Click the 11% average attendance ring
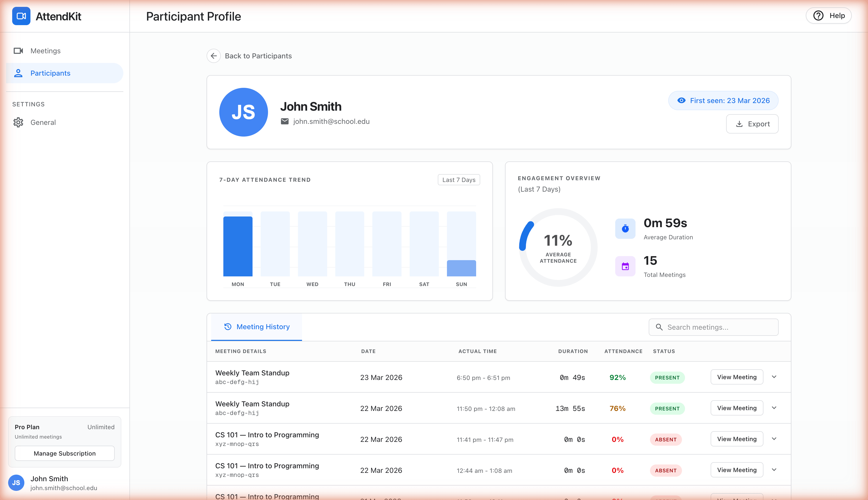The height and width of the screenshot is (500, 868). pyautogui.click(x=558, y=247)
